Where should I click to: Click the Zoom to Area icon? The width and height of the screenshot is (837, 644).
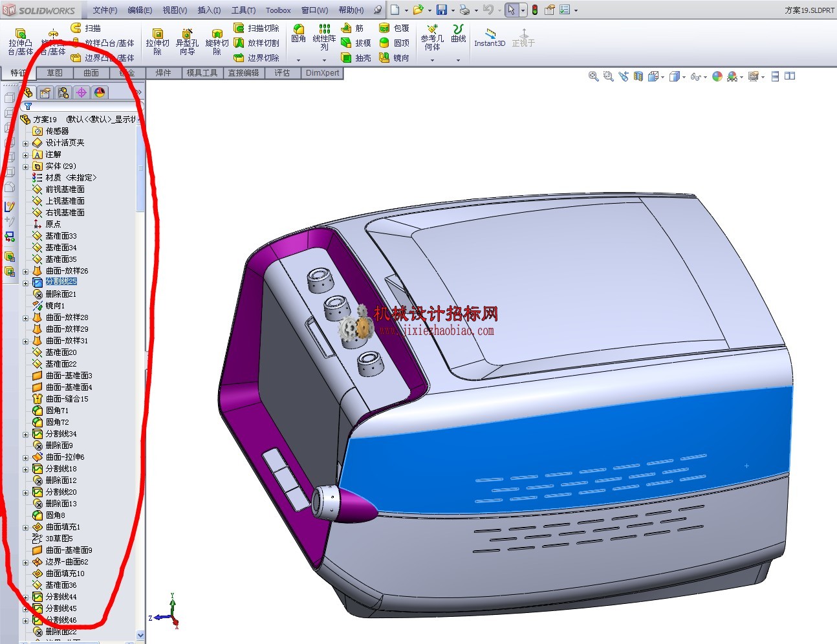pos(608,76)
